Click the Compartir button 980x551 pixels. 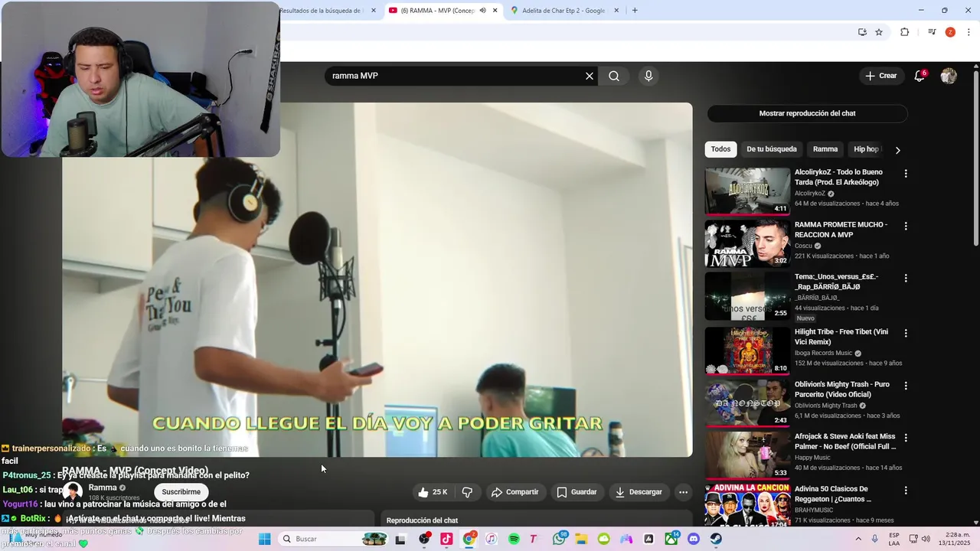(515, 492)
